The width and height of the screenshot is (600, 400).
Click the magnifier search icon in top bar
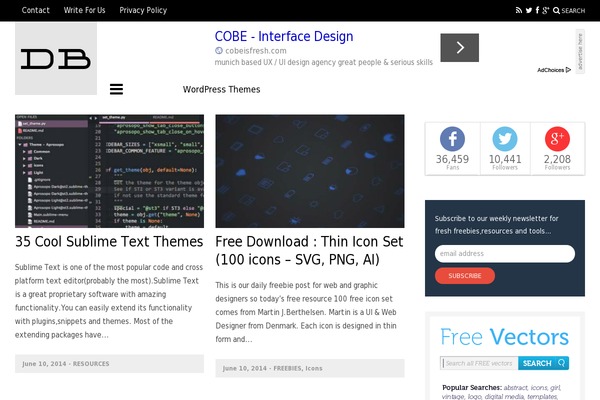pyautogui.click(x=556, y=11)
